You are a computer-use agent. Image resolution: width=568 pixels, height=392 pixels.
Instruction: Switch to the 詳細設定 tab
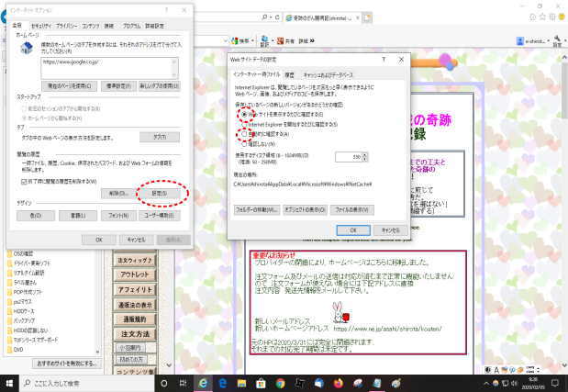(155, 26)
